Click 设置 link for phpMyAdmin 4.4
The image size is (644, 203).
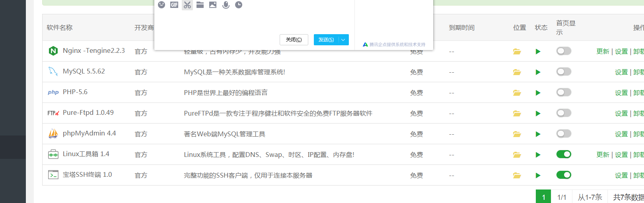point(621,134)
